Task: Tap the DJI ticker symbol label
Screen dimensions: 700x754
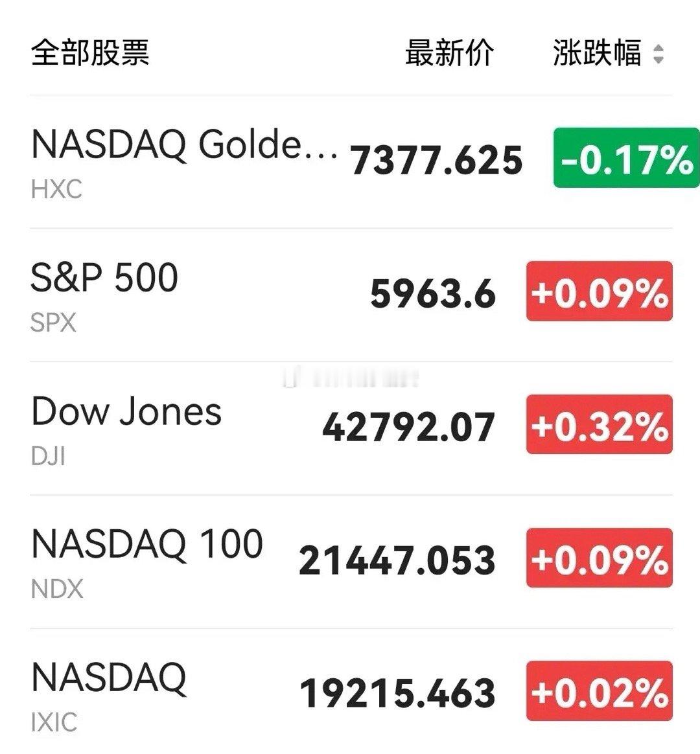Action: point(48,456)
